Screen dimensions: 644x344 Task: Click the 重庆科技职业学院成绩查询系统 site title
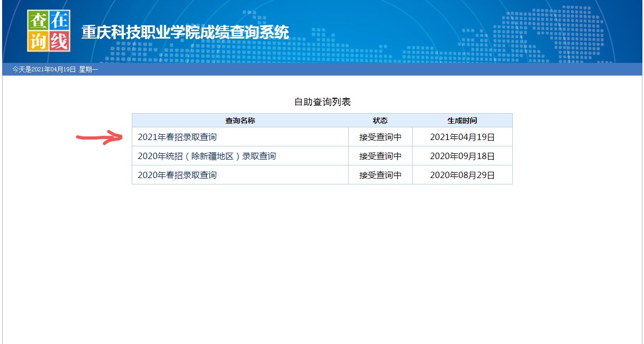[x=185, y=32]
